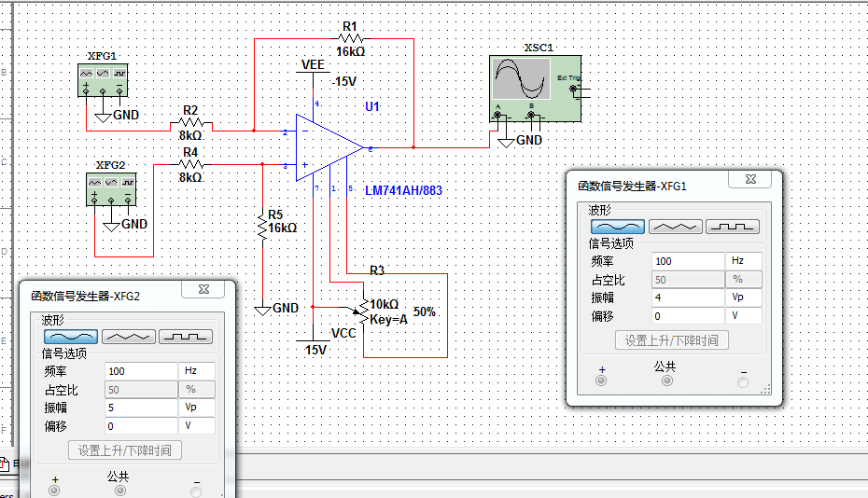Select the XFG2 function generator instrument
868x498 pixels.
tap(111, 189)
